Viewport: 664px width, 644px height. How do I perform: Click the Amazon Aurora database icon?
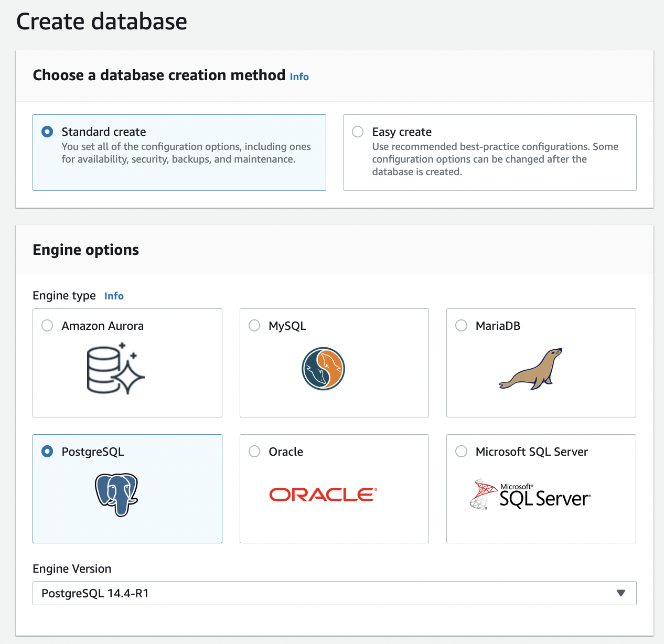pyautogui.click(x=115, y=369)
